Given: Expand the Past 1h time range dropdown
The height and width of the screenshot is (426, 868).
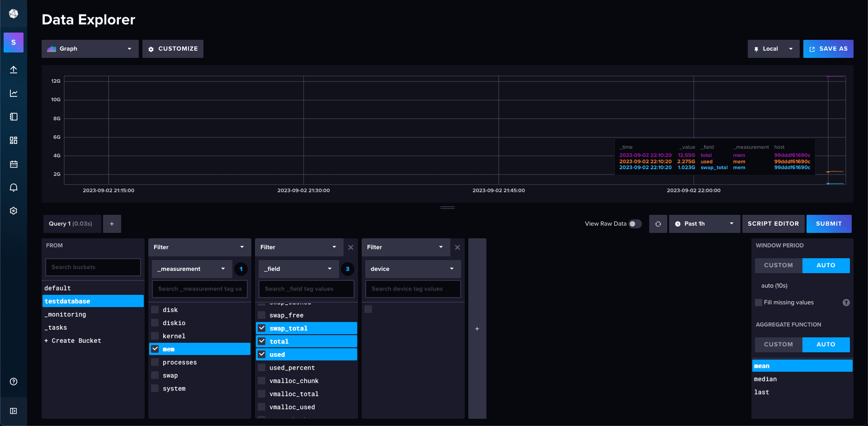Looking at the screenshot, I should 704,224.
